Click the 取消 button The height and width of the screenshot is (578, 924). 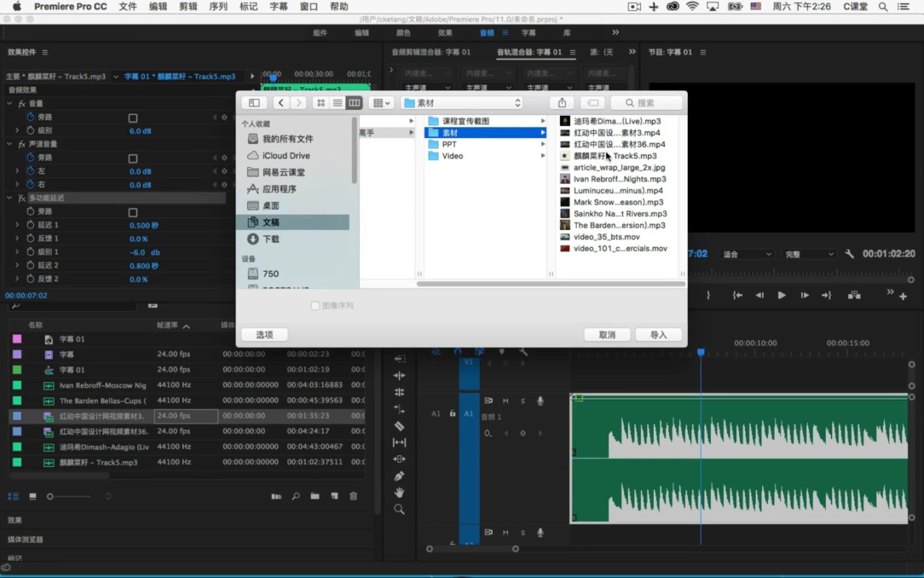[607, 335]
